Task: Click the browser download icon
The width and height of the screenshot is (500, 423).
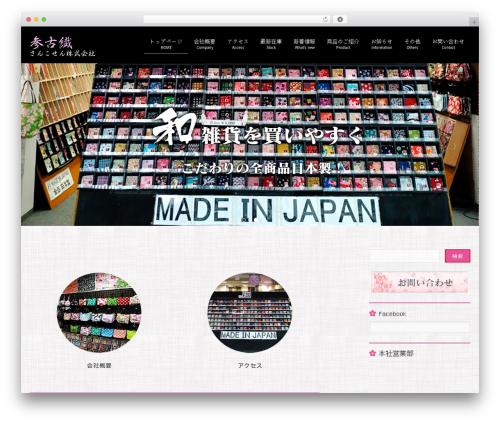Action: pos(340,19)
